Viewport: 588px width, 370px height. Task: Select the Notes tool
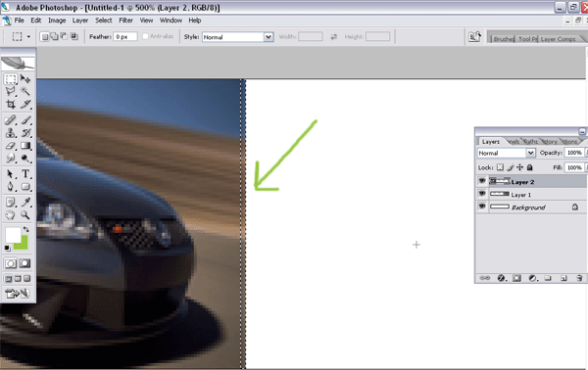(x=11, y=203)
